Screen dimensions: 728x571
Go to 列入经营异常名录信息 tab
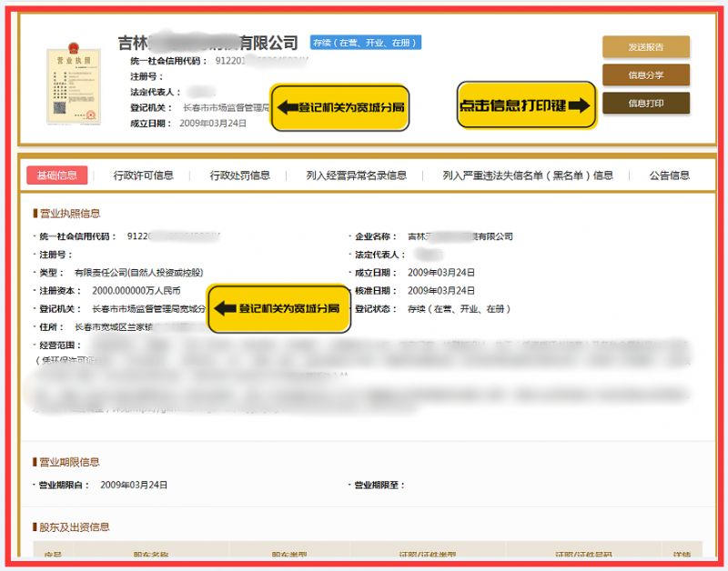(x=356, y=175)
